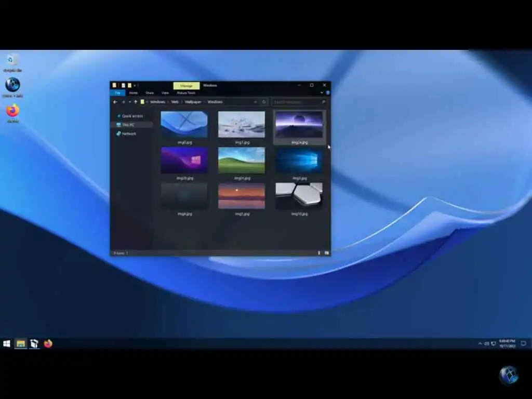Select the silver hexagons wallpaper thumbnail
Viewport: 532px width, 399px height.
click(299, 196)
